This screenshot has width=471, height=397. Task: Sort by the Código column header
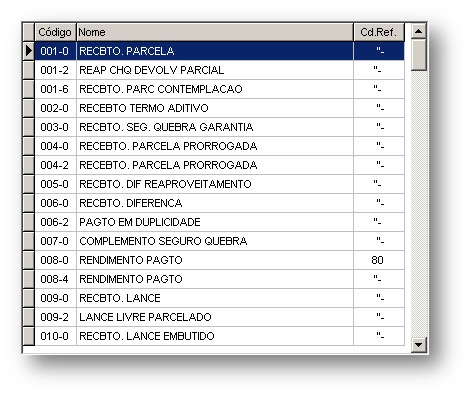(x=55, y=32)
